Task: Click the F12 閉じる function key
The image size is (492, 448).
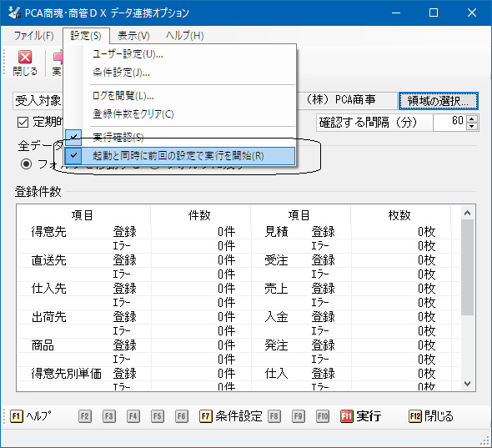Action: (431, 416)
